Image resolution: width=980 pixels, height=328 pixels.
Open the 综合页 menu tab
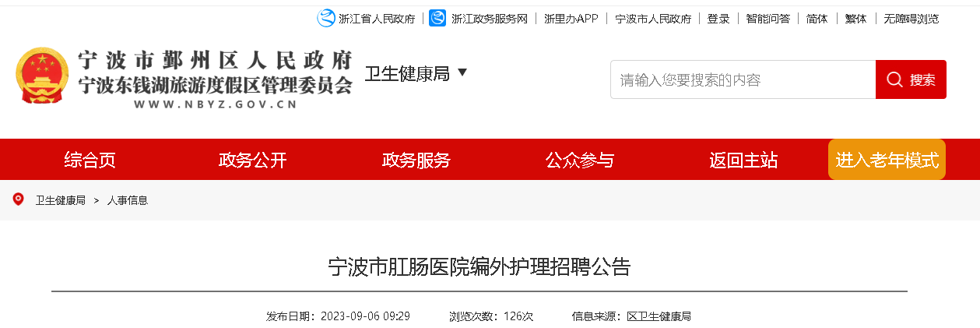pos(90,160)
